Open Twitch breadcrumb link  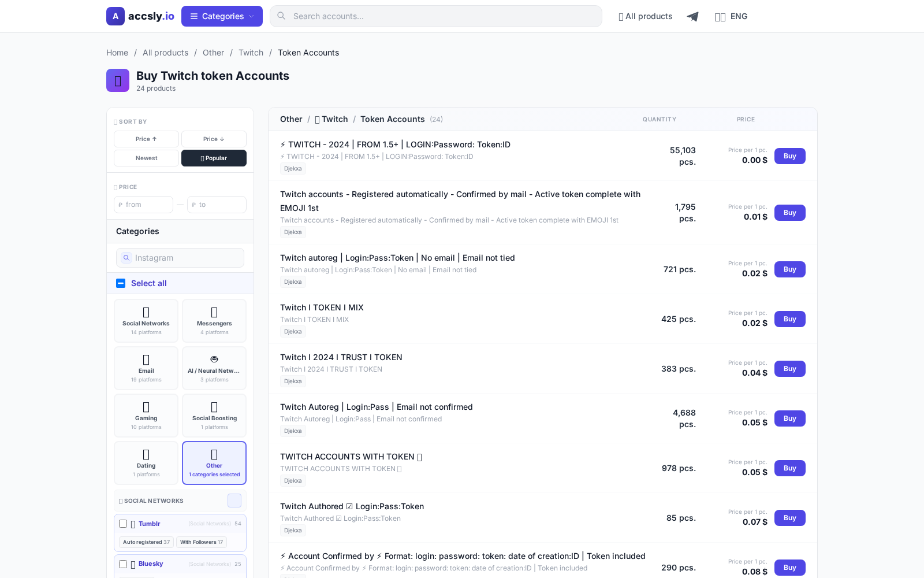[251, 53]
